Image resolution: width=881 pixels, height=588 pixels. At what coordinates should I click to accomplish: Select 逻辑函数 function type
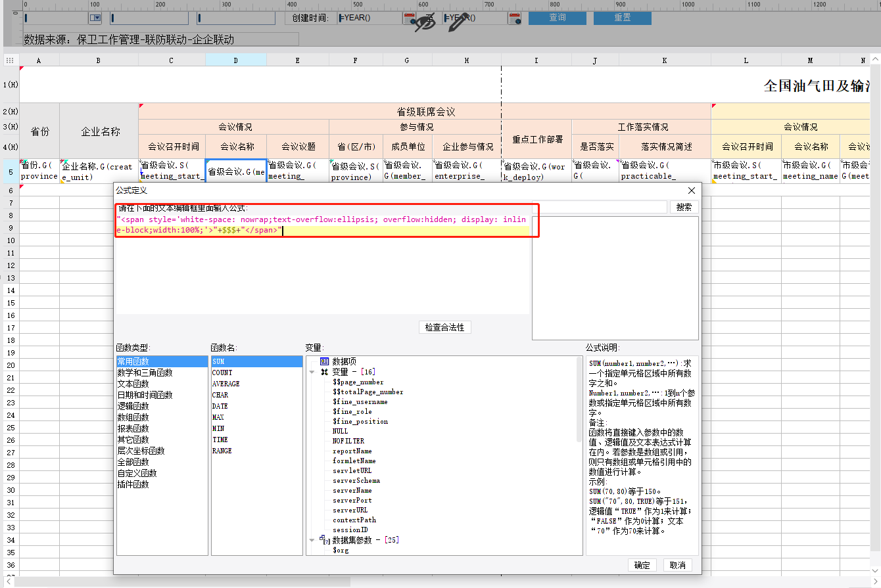[162, 406]
